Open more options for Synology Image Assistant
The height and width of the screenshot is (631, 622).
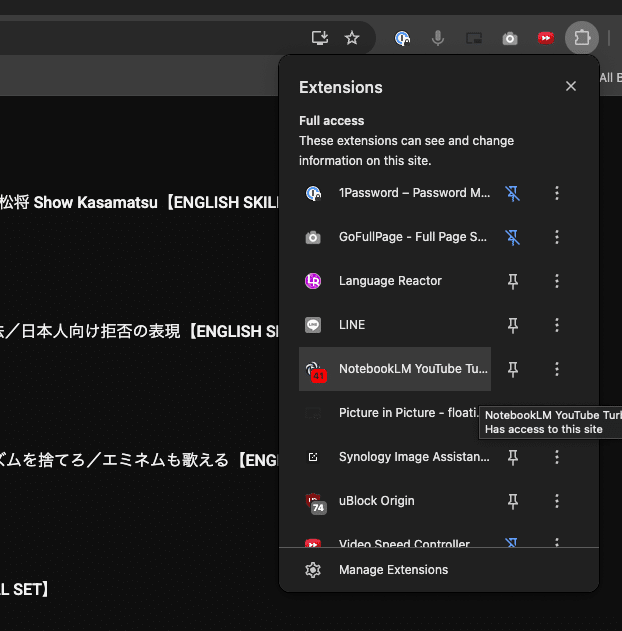pos(557,457)
